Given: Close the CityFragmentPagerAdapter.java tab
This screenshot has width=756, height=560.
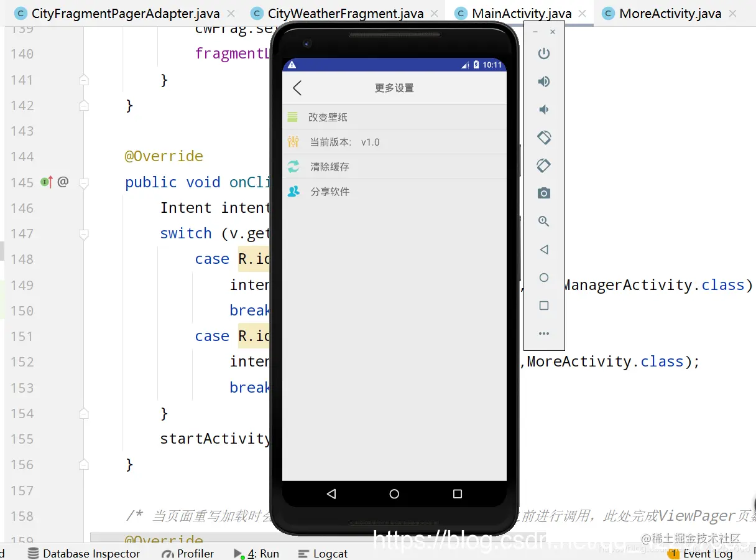Looking at the screenshot, I should point(231,14).
